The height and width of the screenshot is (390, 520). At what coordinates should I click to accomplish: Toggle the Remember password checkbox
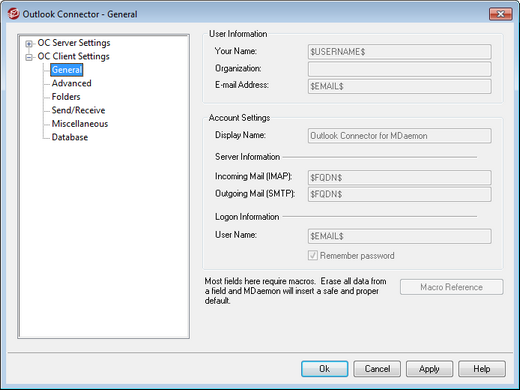(313, 256)
